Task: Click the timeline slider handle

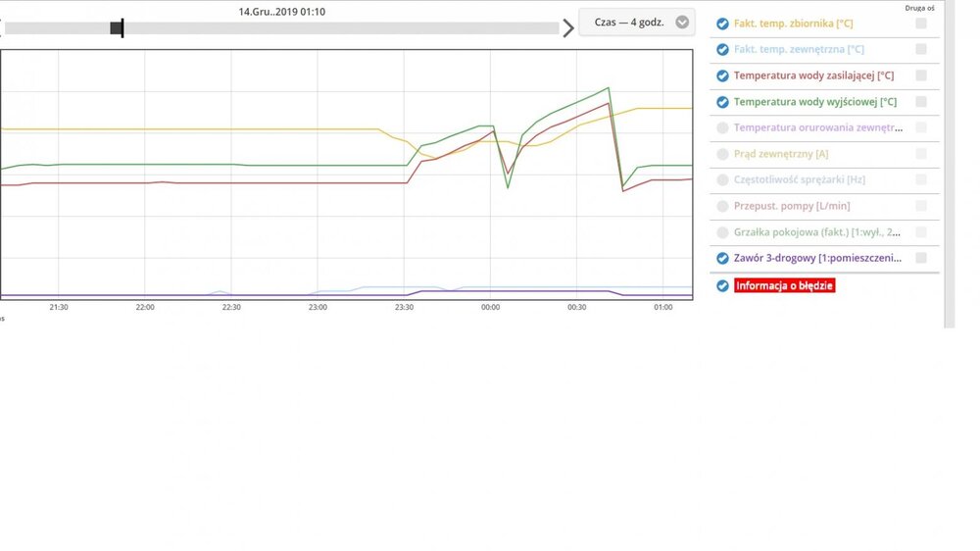Action: click(117, 28)
